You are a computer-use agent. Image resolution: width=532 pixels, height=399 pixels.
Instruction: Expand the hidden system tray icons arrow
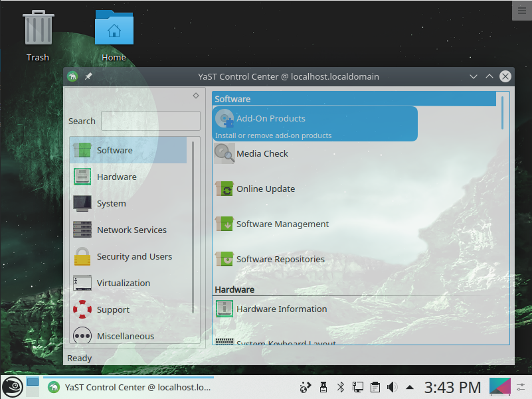410,387
